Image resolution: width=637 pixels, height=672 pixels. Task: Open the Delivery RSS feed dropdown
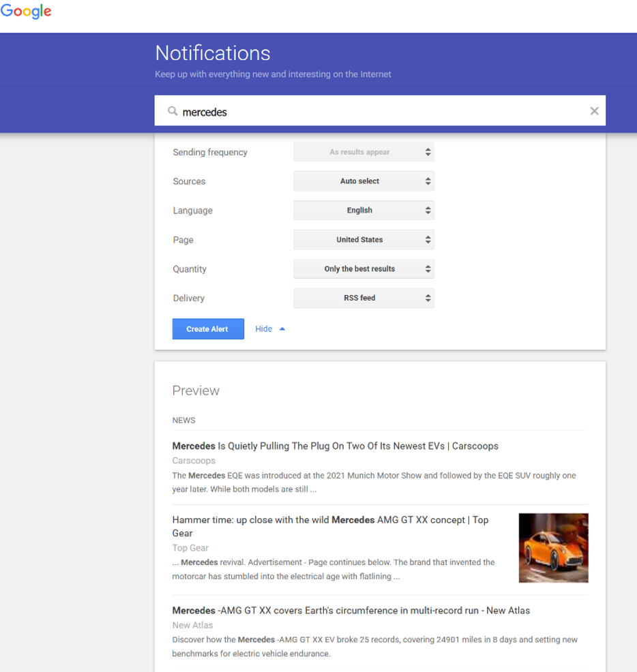point(364,298)
